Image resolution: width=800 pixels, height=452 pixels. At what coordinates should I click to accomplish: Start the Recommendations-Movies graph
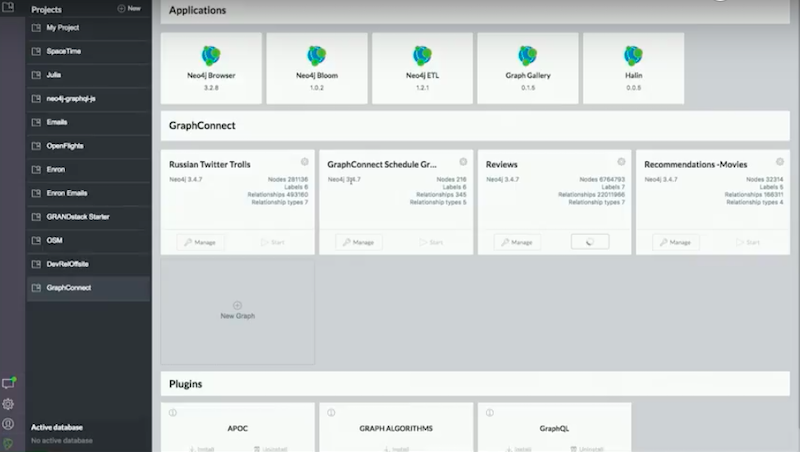coord(748,242)
